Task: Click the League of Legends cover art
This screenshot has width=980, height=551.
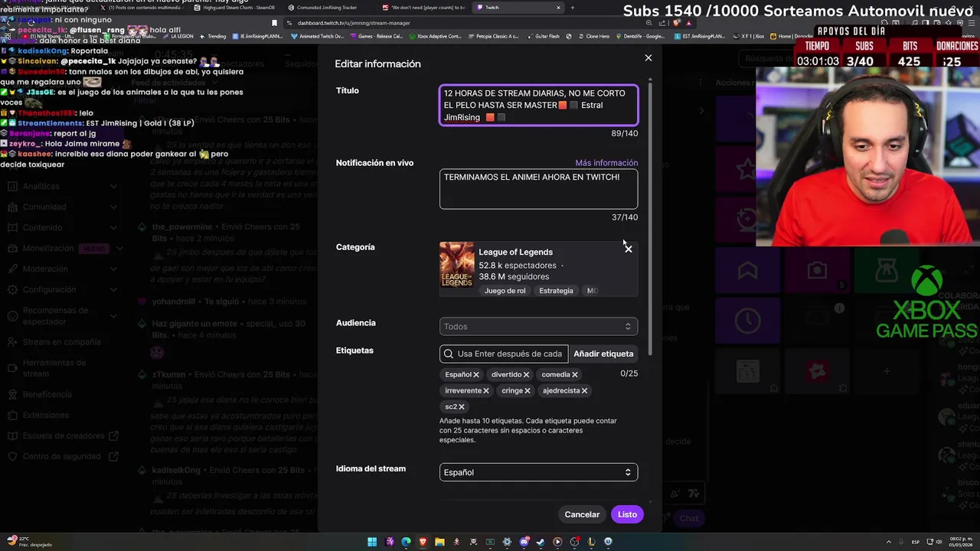Action: pyautogui.click(x=456, y=265)
